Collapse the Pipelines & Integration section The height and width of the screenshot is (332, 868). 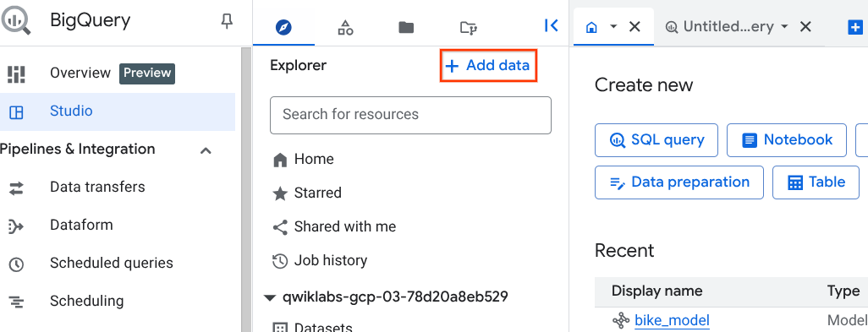[x=206, y=150]
